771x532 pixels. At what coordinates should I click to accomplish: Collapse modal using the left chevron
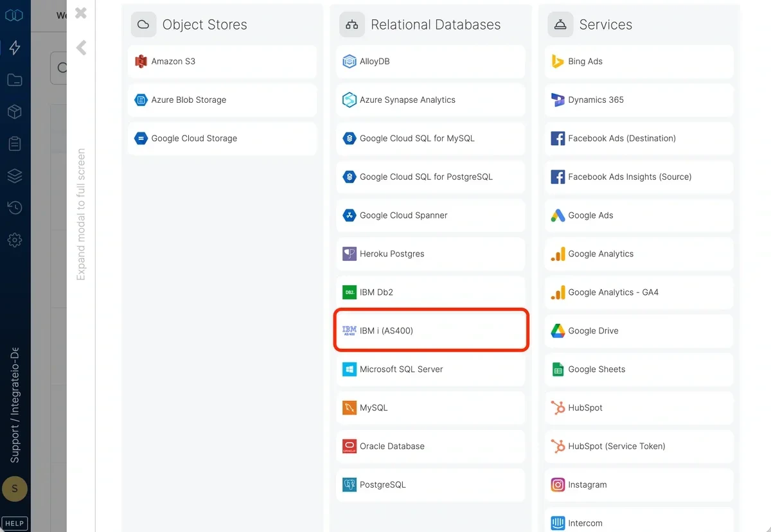click(81, 48)
